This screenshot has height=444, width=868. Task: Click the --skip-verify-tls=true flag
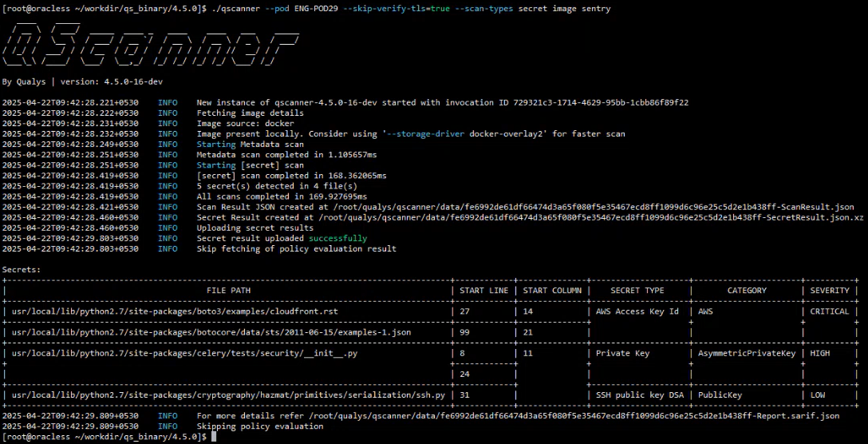[397, 9]
